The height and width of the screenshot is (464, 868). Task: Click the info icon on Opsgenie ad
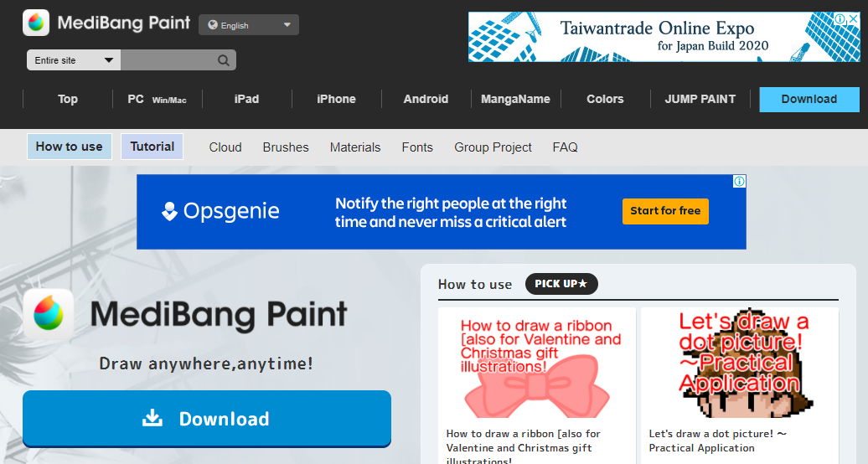740,182
